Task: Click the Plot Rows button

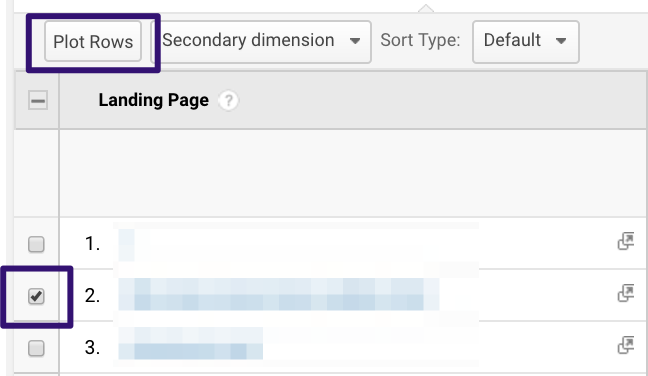Action: tap(93, 42)
